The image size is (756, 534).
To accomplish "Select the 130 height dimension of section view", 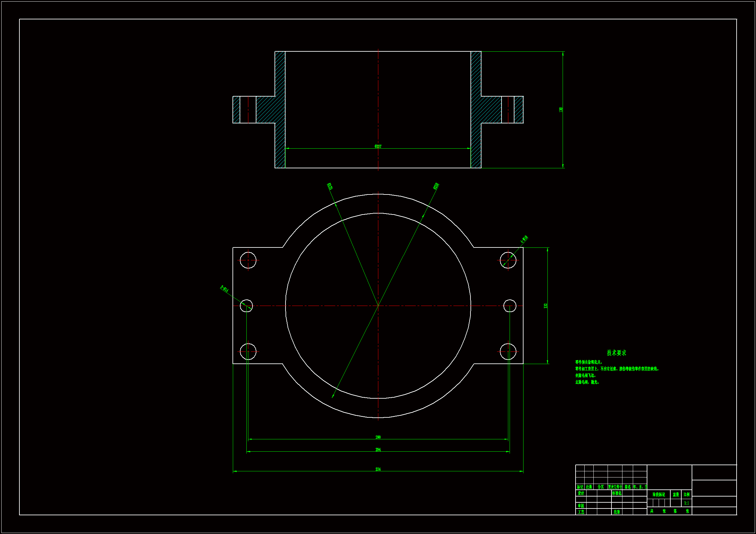I will [561, 110].
